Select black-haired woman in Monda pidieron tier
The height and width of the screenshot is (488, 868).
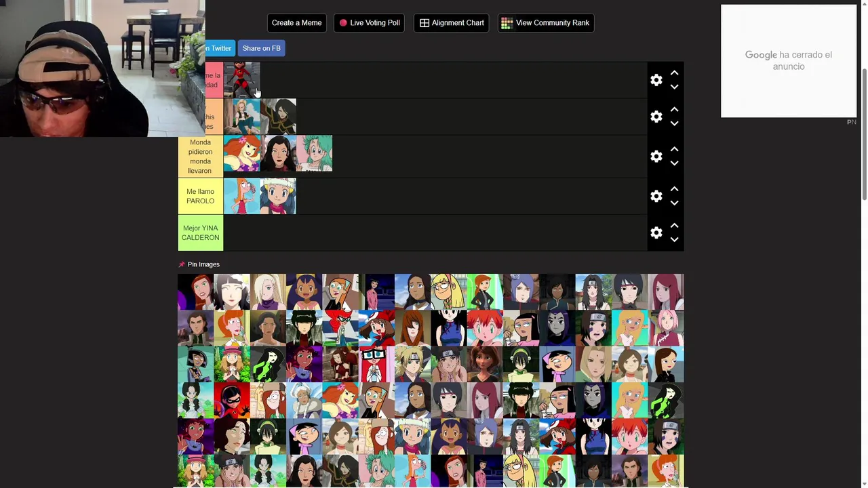click(x=278, y=154)
